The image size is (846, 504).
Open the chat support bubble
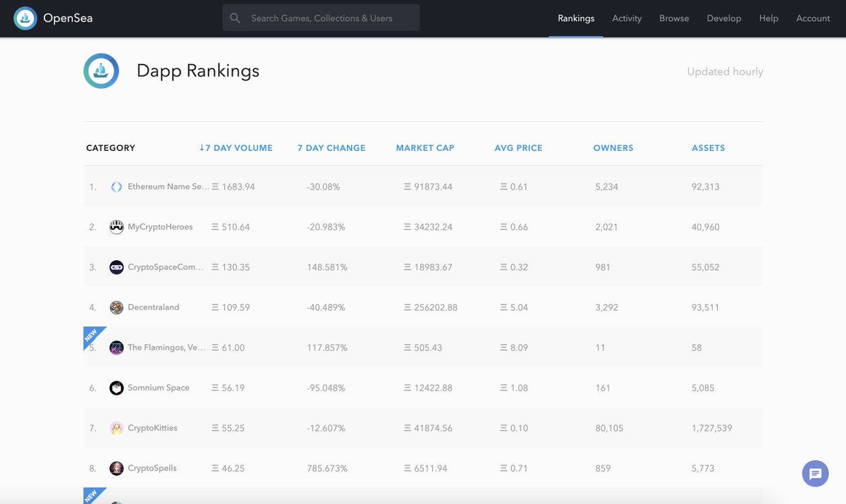tap(815, 474)
